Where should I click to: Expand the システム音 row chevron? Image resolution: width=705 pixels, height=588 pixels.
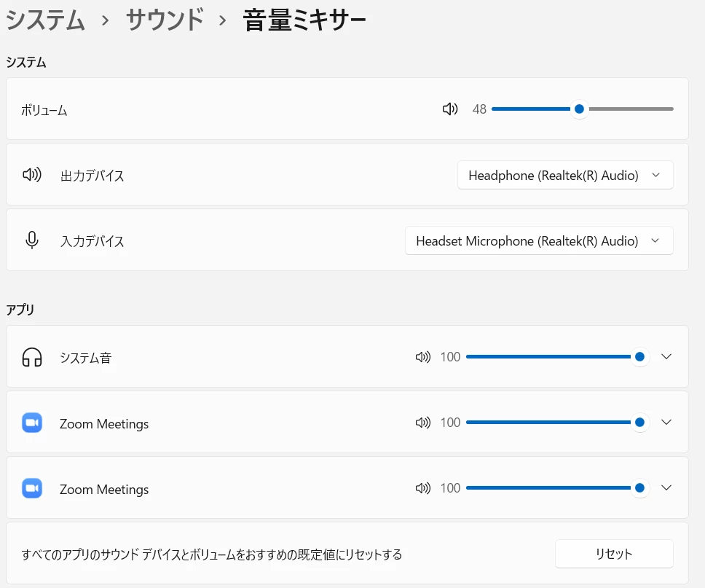tap(666, 357)
